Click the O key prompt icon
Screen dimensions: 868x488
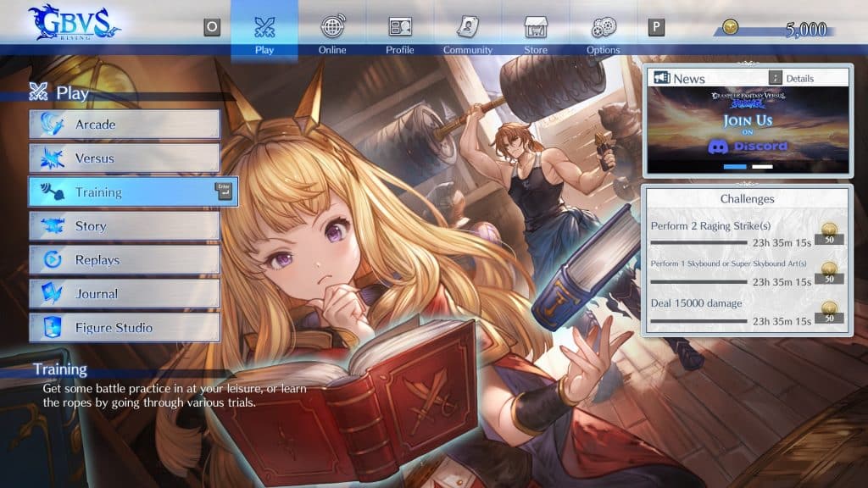point(212,27)
